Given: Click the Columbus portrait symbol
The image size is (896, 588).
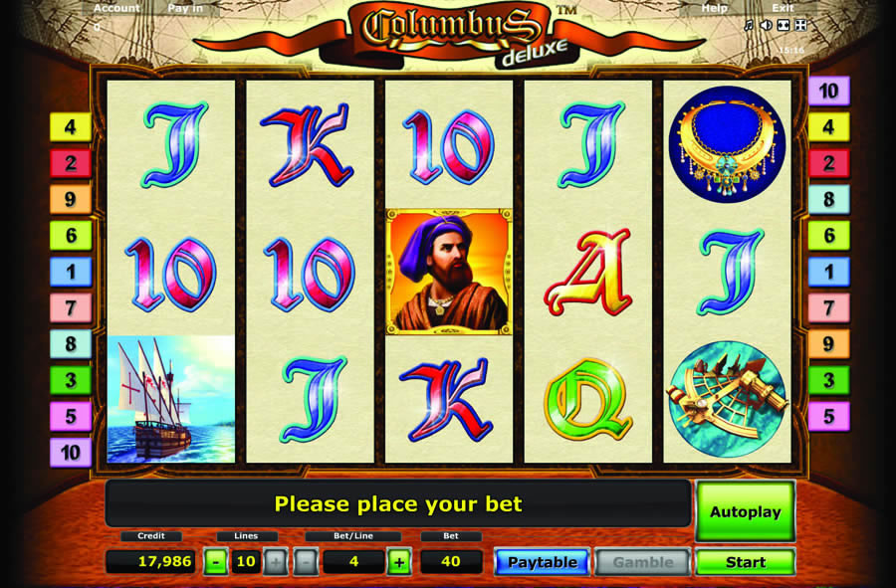Looking at the screenshot, I should tap(449, 272).
